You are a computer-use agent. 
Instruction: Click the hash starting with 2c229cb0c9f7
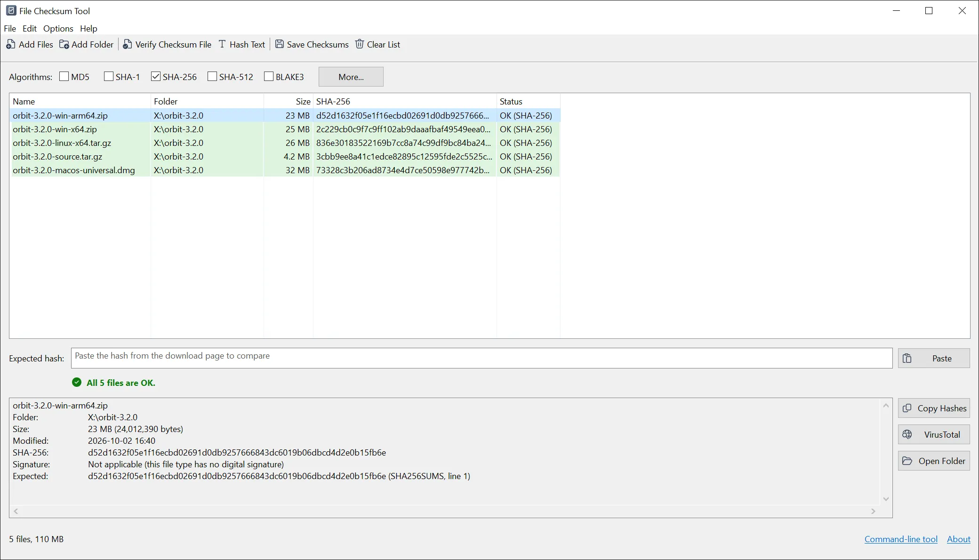(403, 129)
